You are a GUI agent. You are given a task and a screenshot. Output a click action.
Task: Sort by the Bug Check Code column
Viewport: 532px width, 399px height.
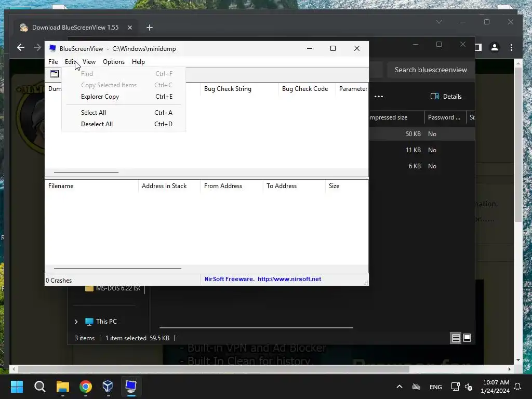pos(307,89)
